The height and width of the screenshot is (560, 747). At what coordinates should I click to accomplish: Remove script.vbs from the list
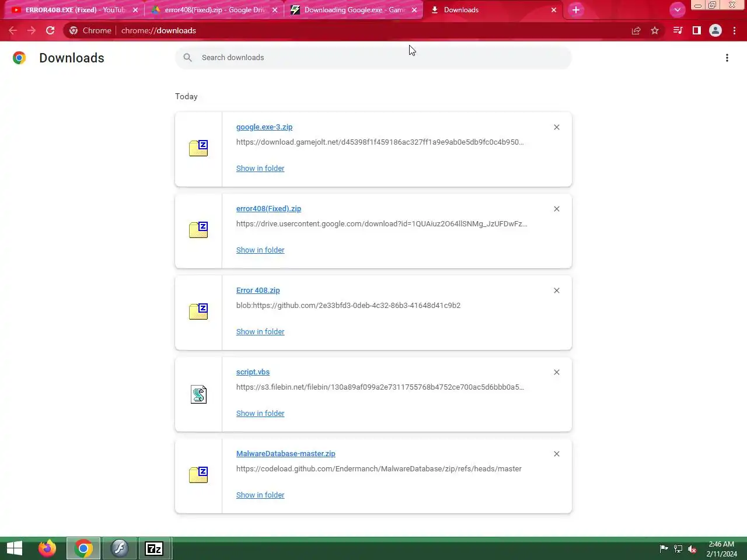point(557,372)
